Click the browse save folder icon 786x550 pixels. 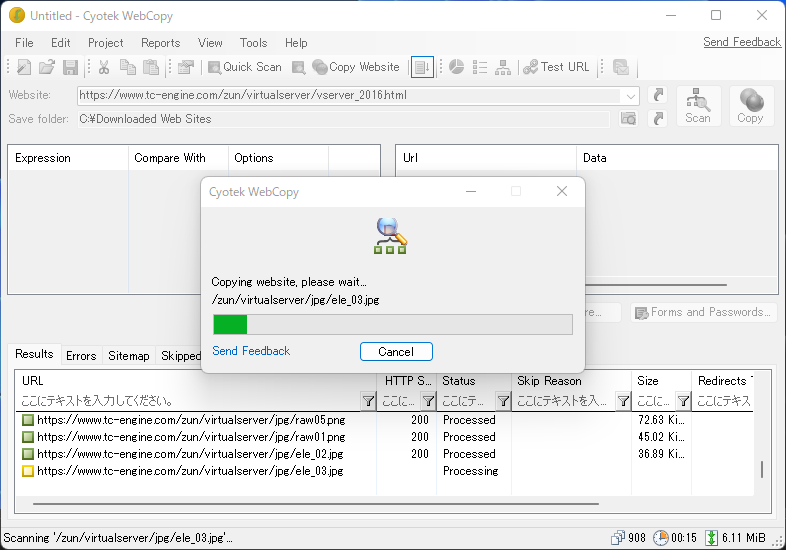point(629,118)
